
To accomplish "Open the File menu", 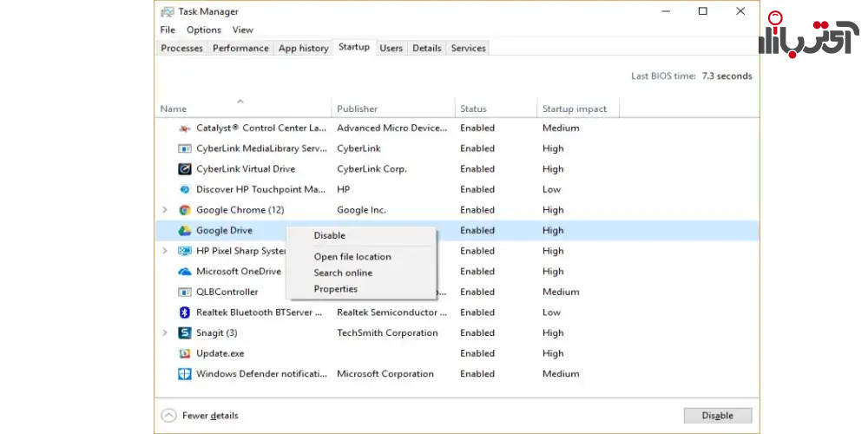I will tap(168, 30).
